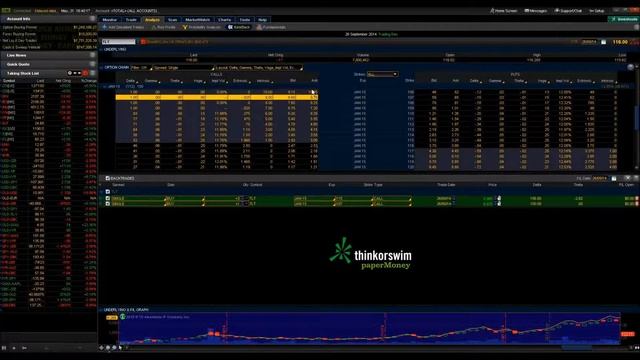Open the Layout columns dropdown

[x=259, y=68]
